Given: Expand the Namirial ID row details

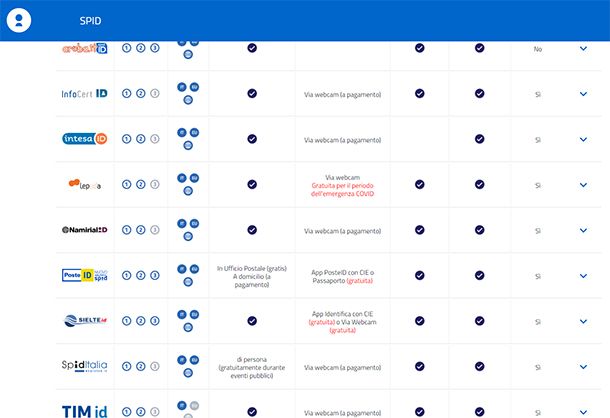Looking at the screenshot, I should 583,230.
